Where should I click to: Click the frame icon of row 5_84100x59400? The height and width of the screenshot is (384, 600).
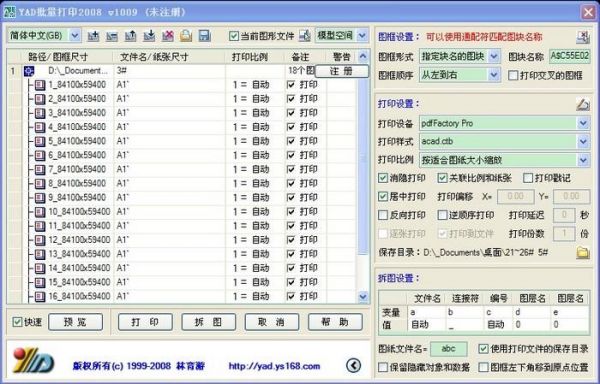coord(40,142)
